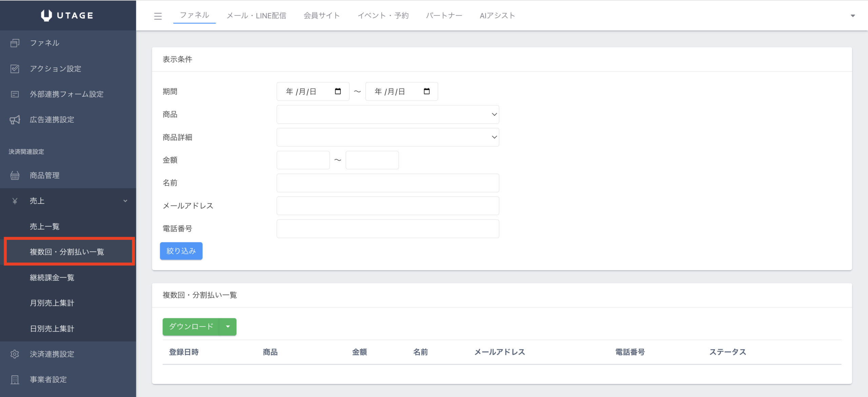Open the account dropdown at top right
Viewport: 868px width, 397px height.
coord(853,16)
